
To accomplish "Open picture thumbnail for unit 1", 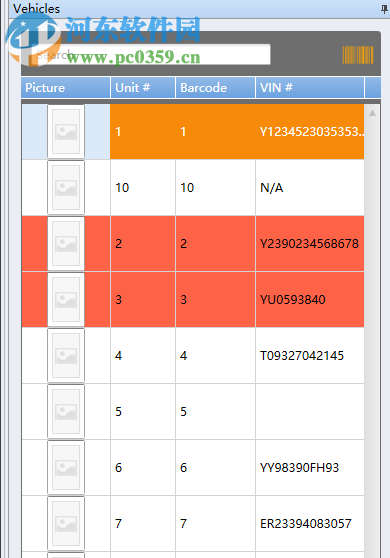I will [x=66, y=131].
